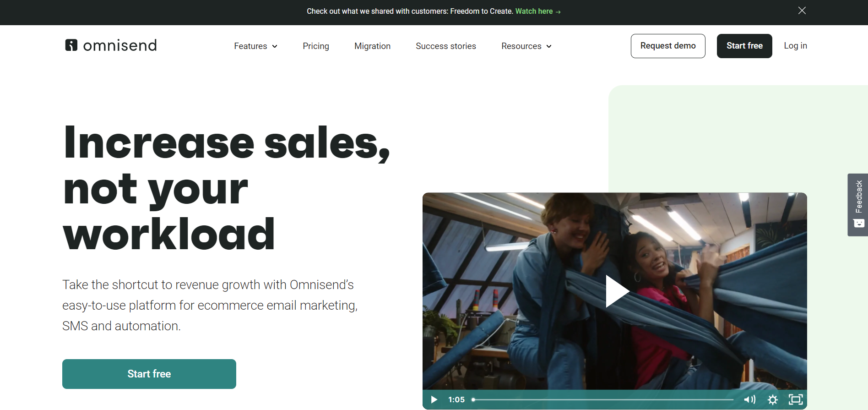Screen dimensions: 868x410
Task: Click the teal Start free hero button
Action: [x=149, y=374]
